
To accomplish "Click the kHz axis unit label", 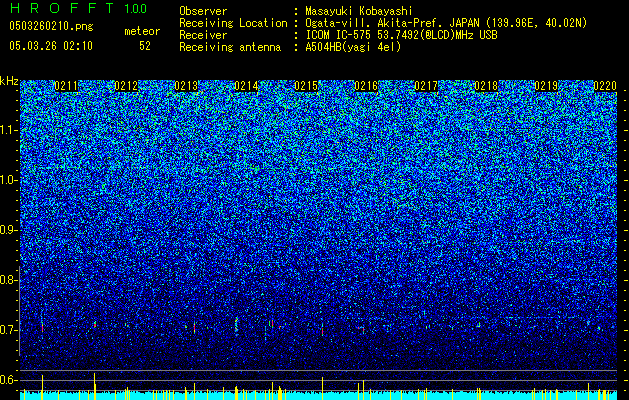I will 9,81.
